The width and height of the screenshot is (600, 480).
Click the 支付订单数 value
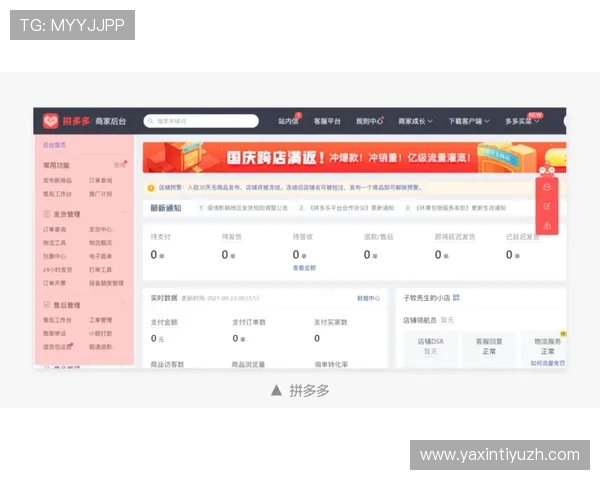[239, 339]
